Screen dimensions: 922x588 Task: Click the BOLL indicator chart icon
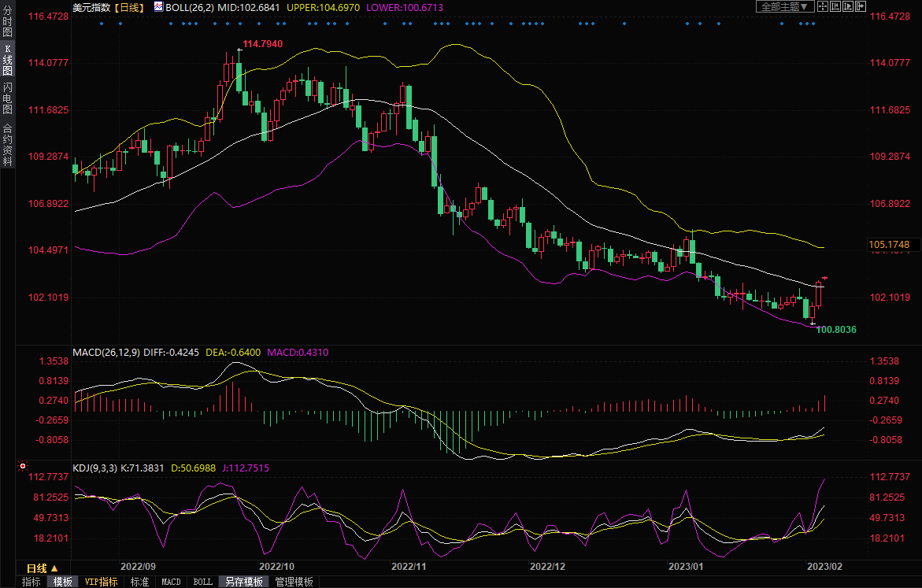[158, 6]
